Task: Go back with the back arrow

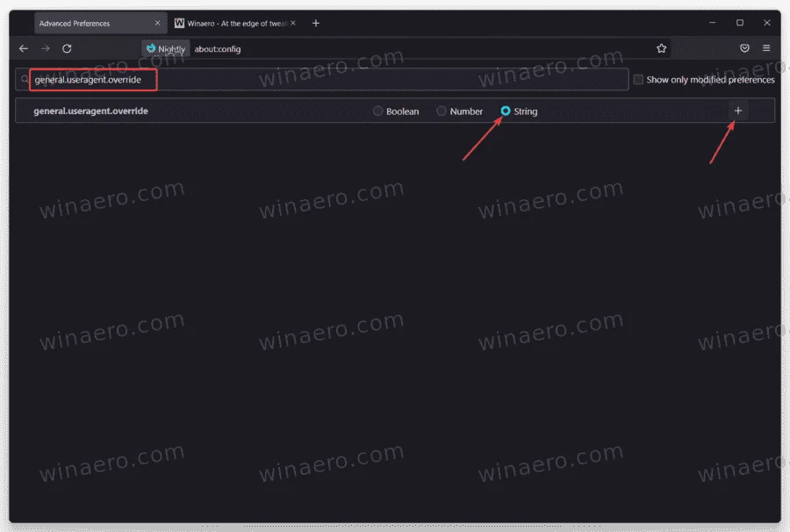Action: tap(23, 48)
